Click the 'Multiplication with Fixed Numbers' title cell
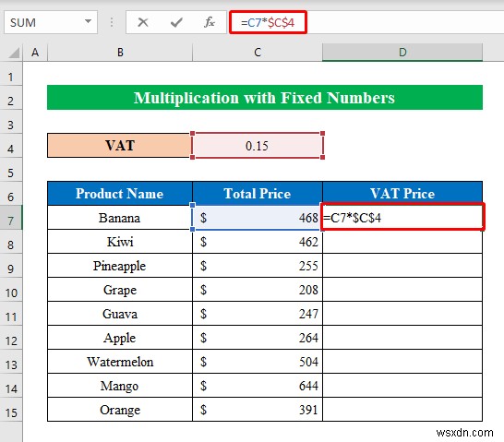This screenshot has width=504, height=442. click(265, 97)
